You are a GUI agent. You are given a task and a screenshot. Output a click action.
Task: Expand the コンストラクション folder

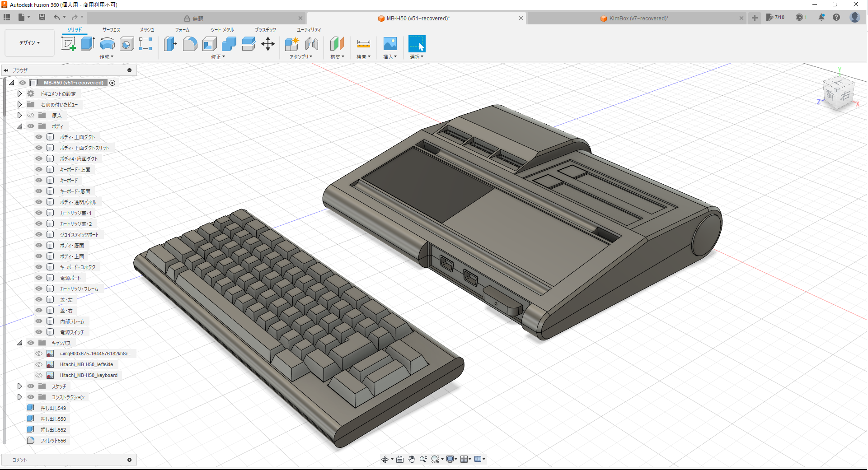[19, 397]
